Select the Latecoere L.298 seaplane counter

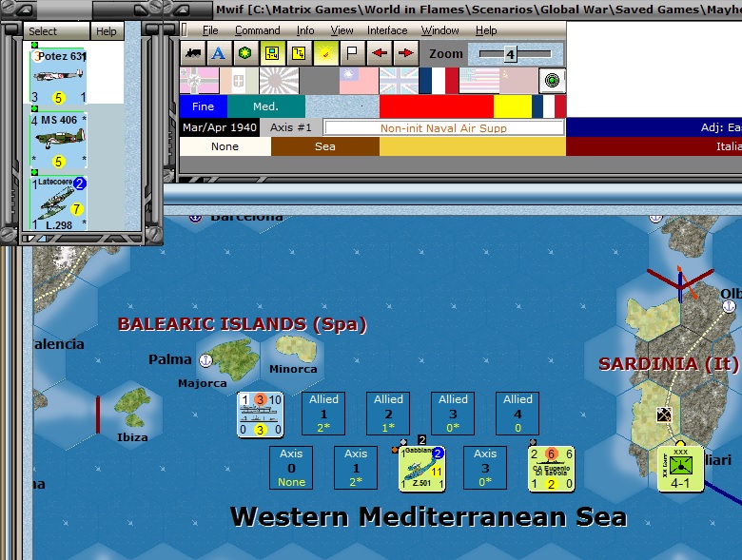pos(58,203)
